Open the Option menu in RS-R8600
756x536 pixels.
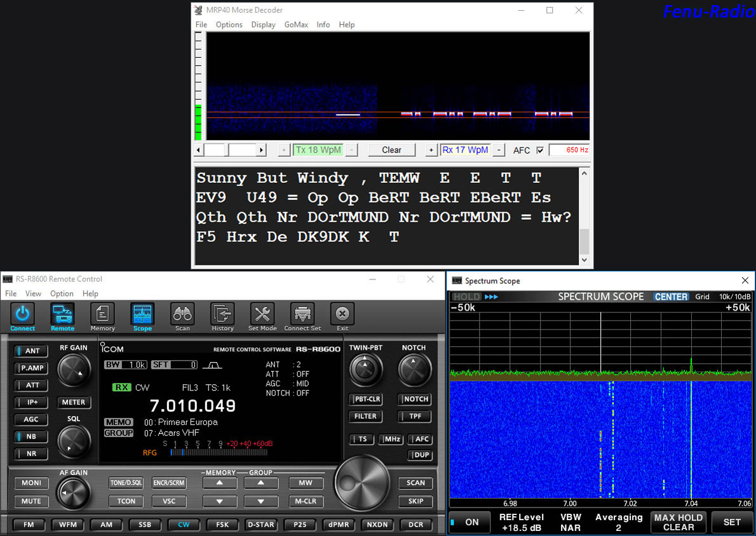(62, 293)
